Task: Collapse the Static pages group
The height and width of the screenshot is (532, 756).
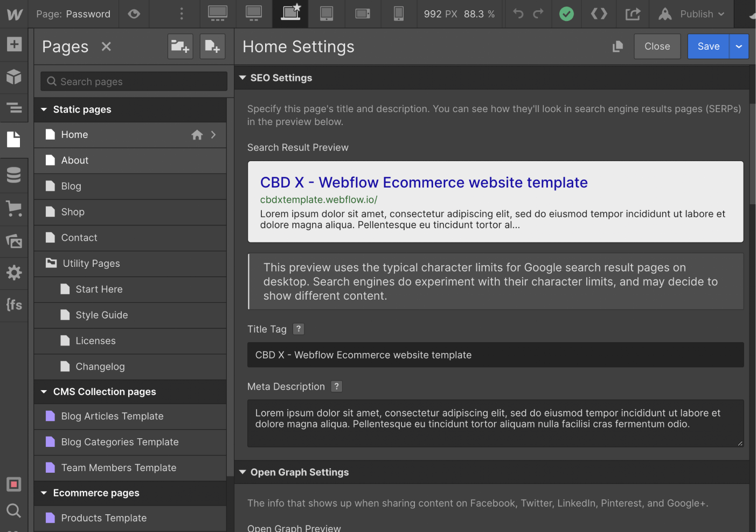Action: click(x=44, y=109)
